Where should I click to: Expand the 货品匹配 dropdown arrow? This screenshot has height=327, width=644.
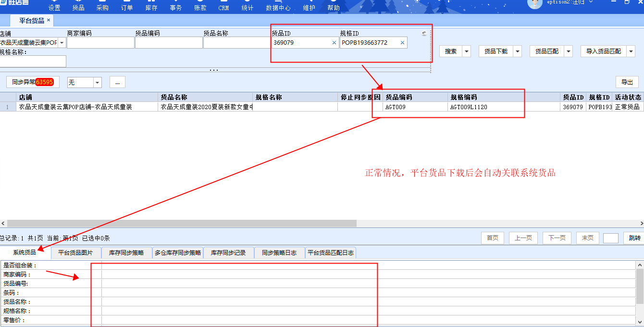569,51
